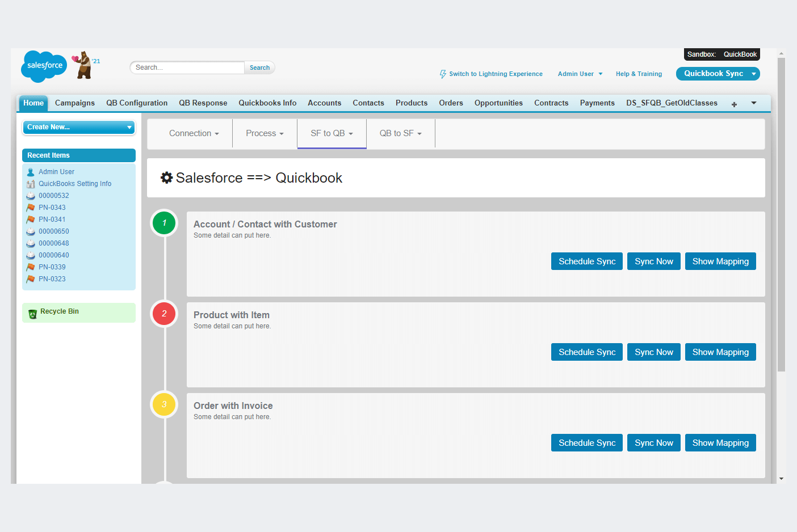This screenshot has height=532, width=797.
Task: Click the Recycle Bin icon
Action: pos(32,313)
